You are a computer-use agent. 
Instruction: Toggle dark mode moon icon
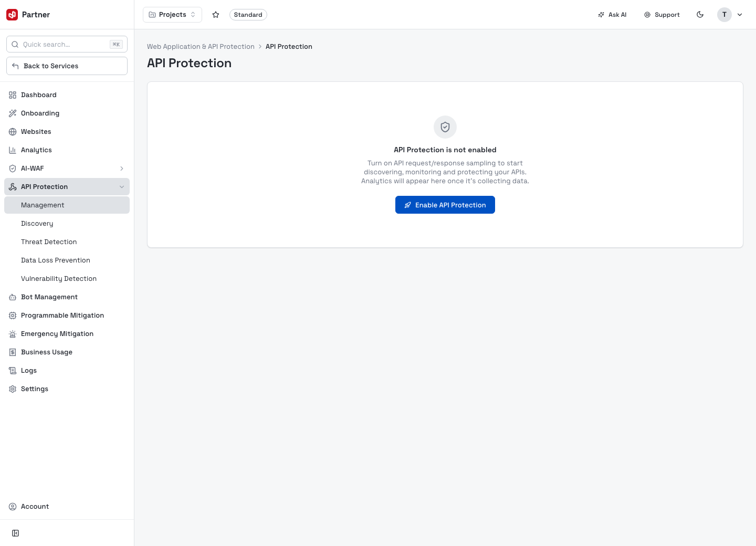point(700,15)
